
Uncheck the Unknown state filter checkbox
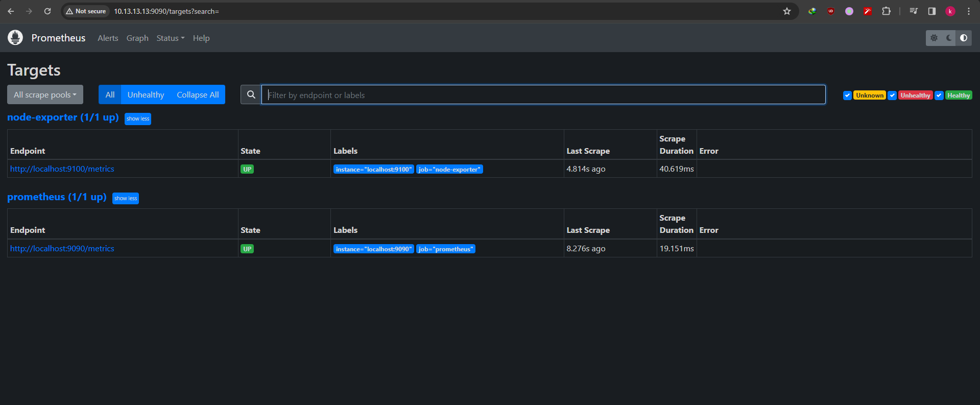pos(847,96)
